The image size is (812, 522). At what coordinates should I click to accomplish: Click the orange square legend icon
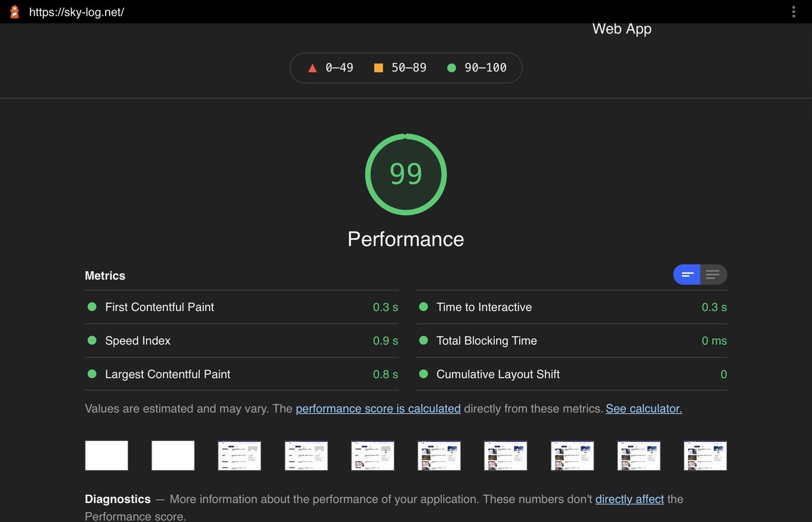(378, 68)
